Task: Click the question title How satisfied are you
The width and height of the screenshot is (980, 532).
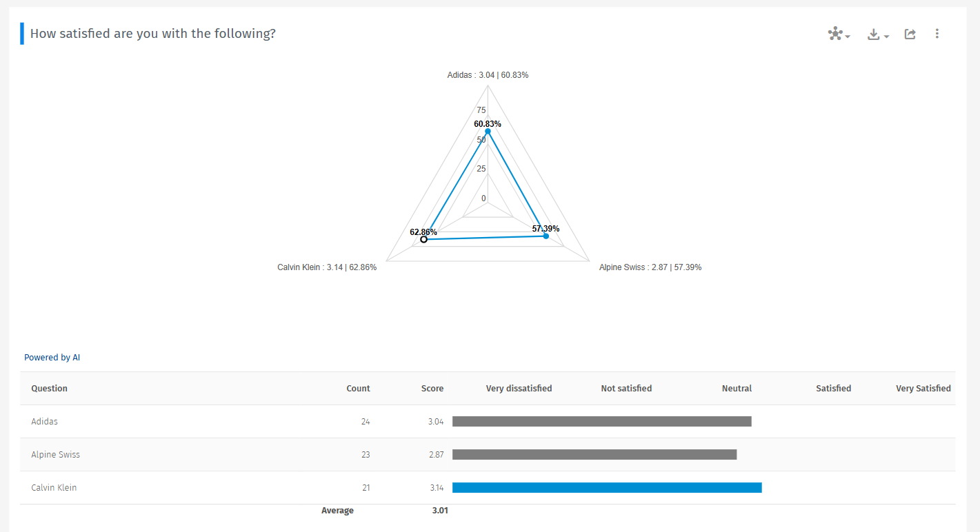Action: pos(153,33)
